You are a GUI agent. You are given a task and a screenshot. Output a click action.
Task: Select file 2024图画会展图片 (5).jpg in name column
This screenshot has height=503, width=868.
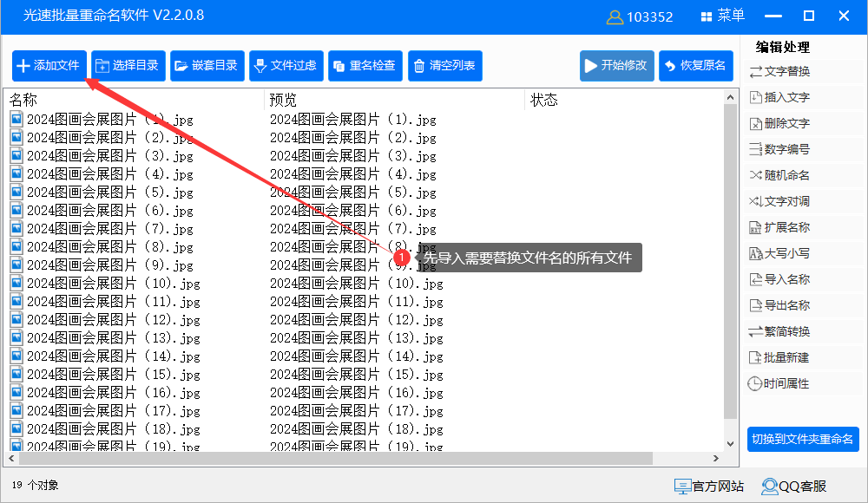pyautogui.click(x=110, y=193)
